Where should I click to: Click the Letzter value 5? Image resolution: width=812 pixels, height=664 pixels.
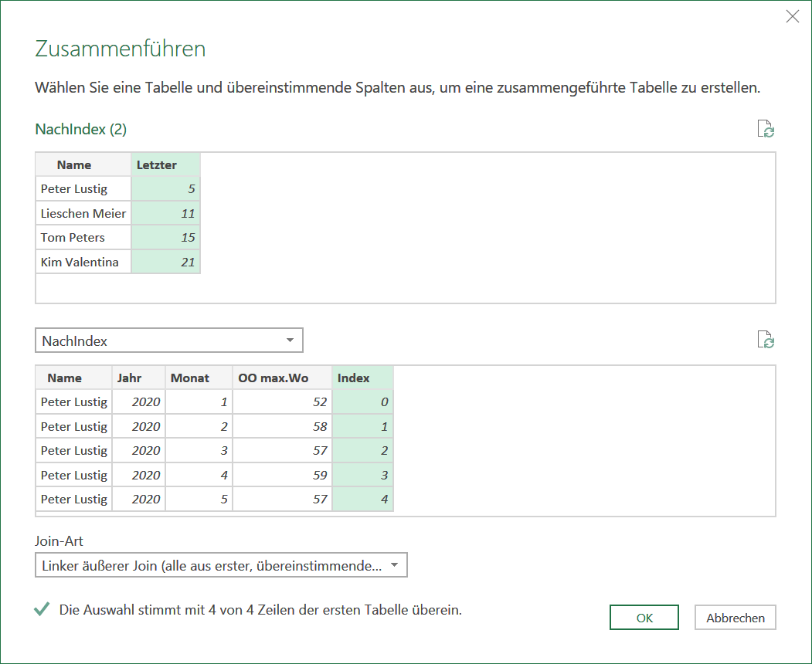tap(165, 189)
